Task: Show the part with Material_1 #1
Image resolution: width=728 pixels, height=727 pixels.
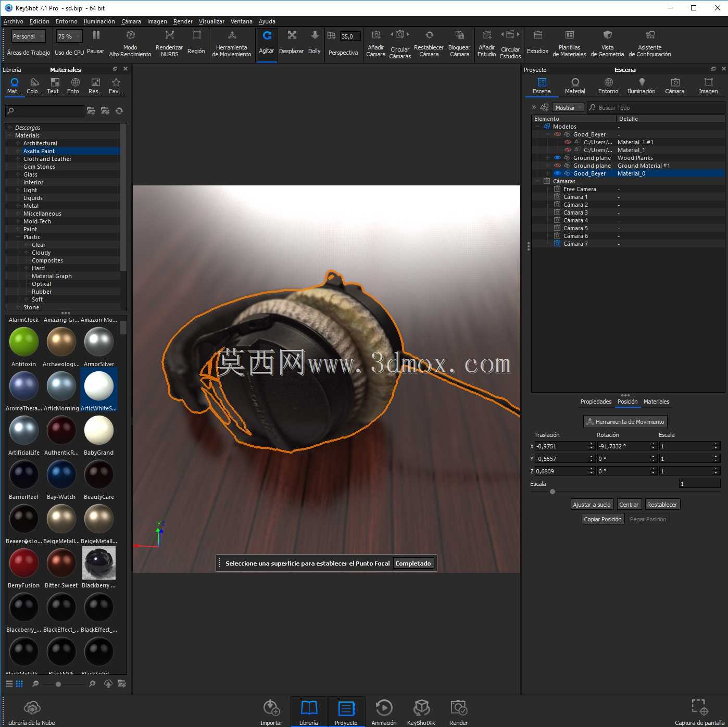Action: click(x=568, y=142)
